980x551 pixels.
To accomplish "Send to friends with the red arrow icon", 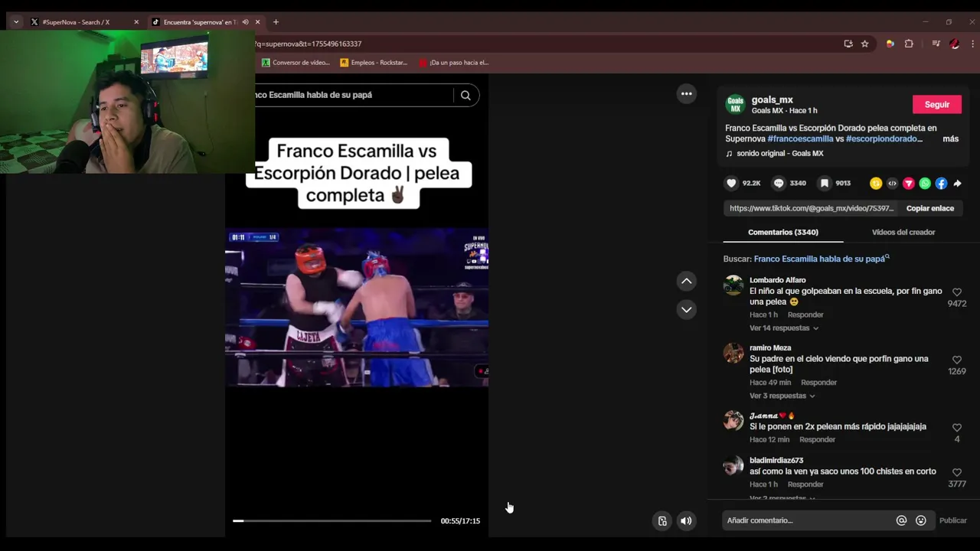I will coord(909,183).
